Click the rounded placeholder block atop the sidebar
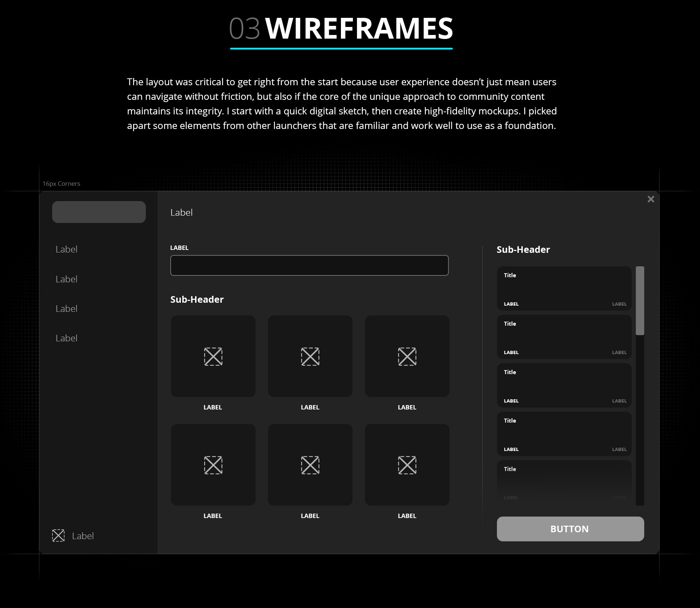The image size is (700, 608). pyautogui.click(x=99, y=212)
